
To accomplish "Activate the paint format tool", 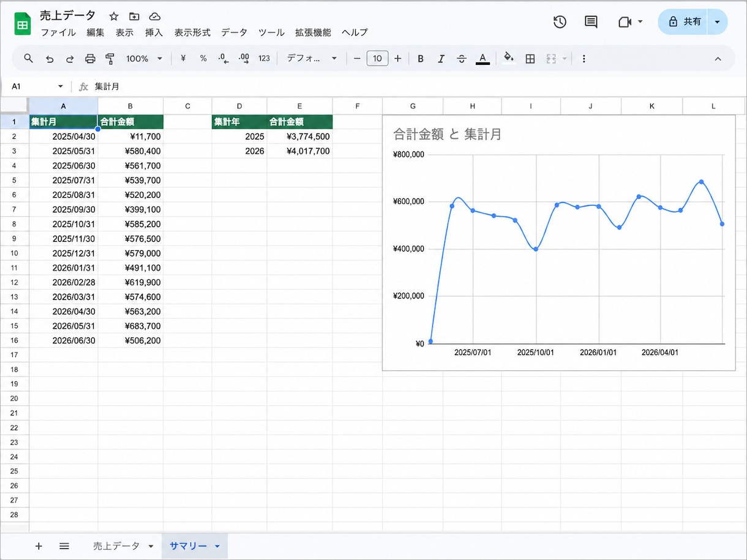I will [x=110, y=59].
